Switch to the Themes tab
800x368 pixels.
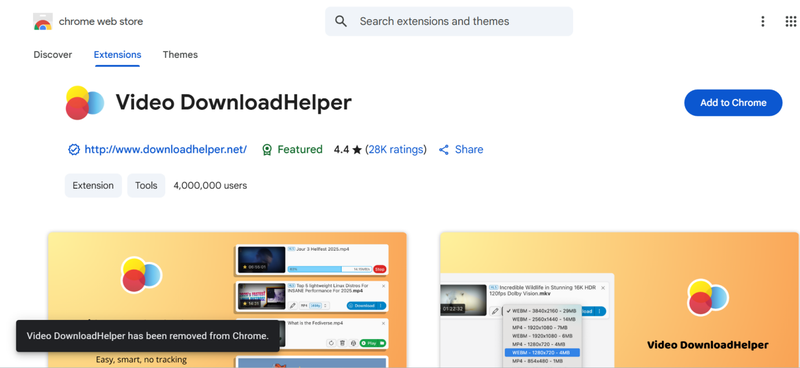tap(180, 55)
